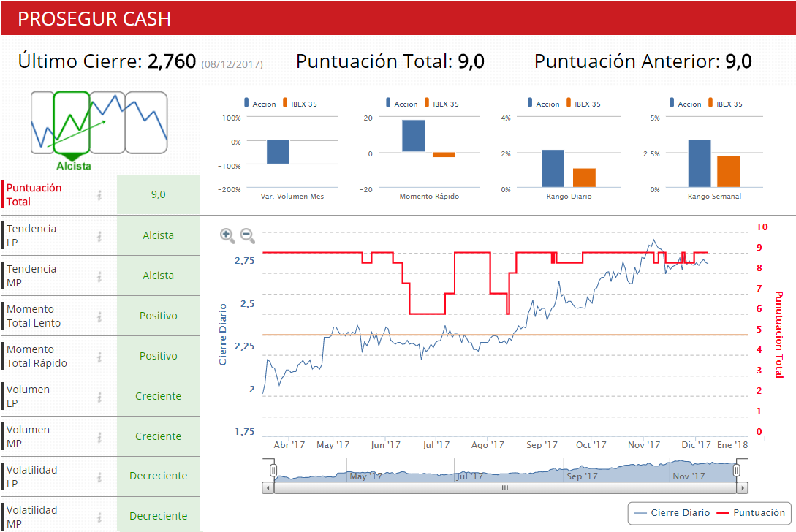The height and width of the screenshot is (532, 796).
Task: Click the navigator scrollbar left arrow
Action: click(x=268, y=488)
